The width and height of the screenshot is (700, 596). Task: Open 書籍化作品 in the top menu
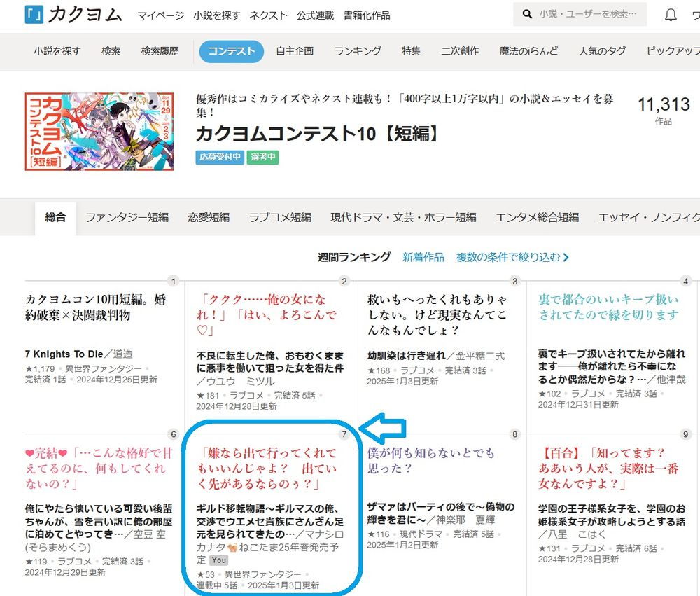(x=367, y=15)
